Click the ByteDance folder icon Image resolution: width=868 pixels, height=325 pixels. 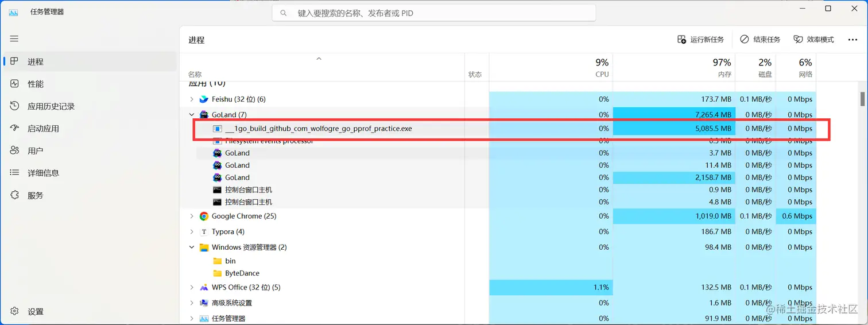point(217,273)
